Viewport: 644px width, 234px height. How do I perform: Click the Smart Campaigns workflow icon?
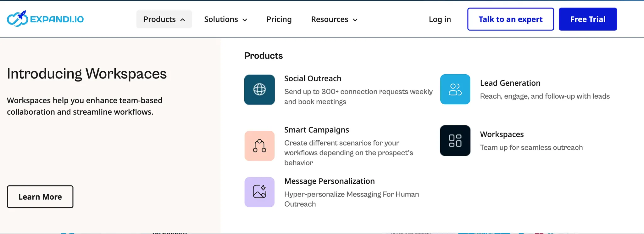pyautogui.click(x=259, y=146)
